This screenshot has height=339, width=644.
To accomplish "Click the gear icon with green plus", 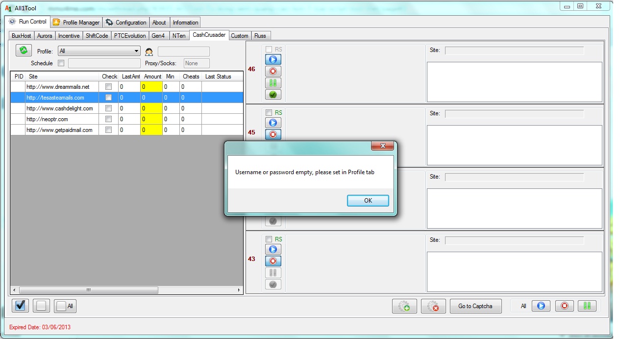I will [404, 306].
